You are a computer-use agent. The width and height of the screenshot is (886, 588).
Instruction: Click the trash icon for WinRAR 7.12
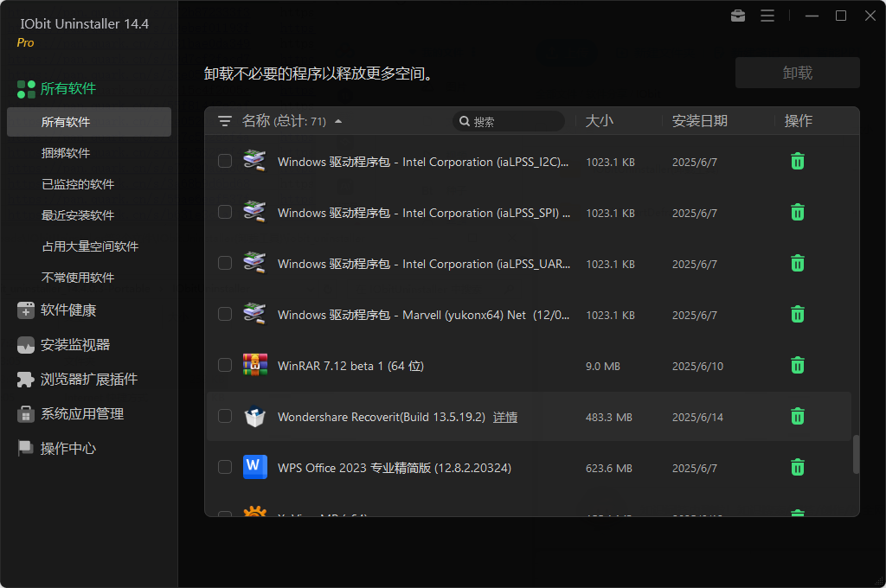point(797,366)
